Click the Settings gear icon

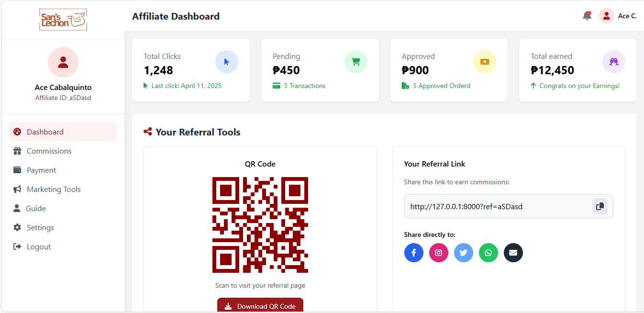pos(18,227)
